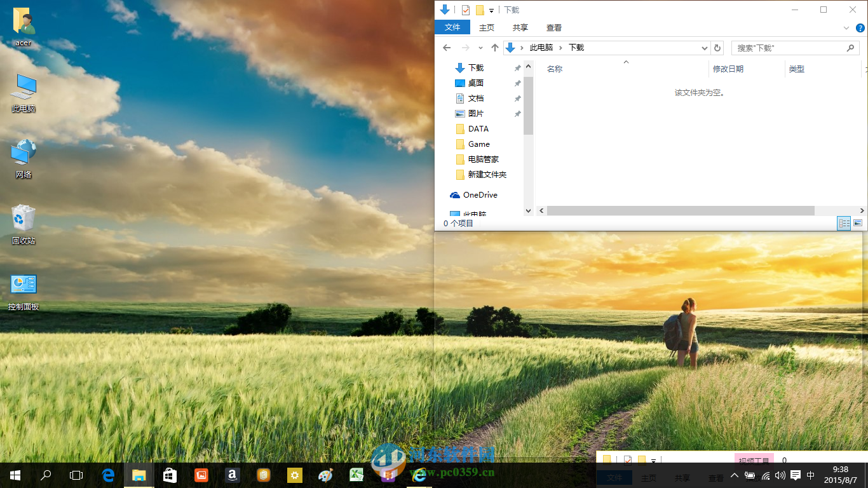Launch Microsoft Edge from the taskbar
This screenshot has height=488, width=868.
(x=107, y=475)
